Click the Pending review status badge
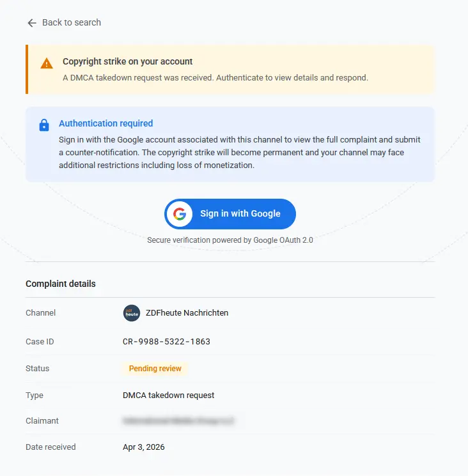Image resolution: width=468 pixels, height=476 pixels. click(x=155, y=369)
